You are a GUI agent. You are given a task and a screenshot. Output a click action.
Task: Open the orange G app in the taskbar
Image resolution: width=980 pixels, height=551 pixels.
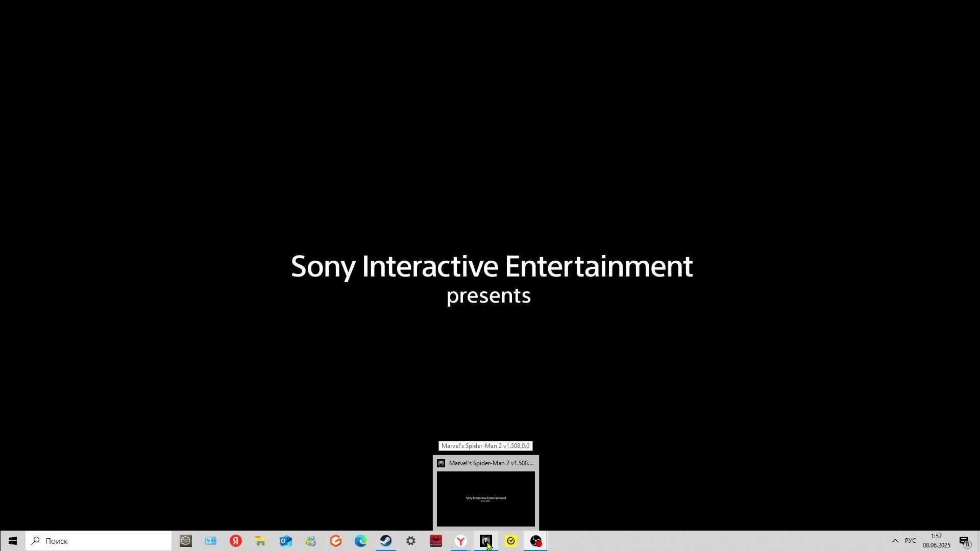pyautogui.click(x=336, y=541)
